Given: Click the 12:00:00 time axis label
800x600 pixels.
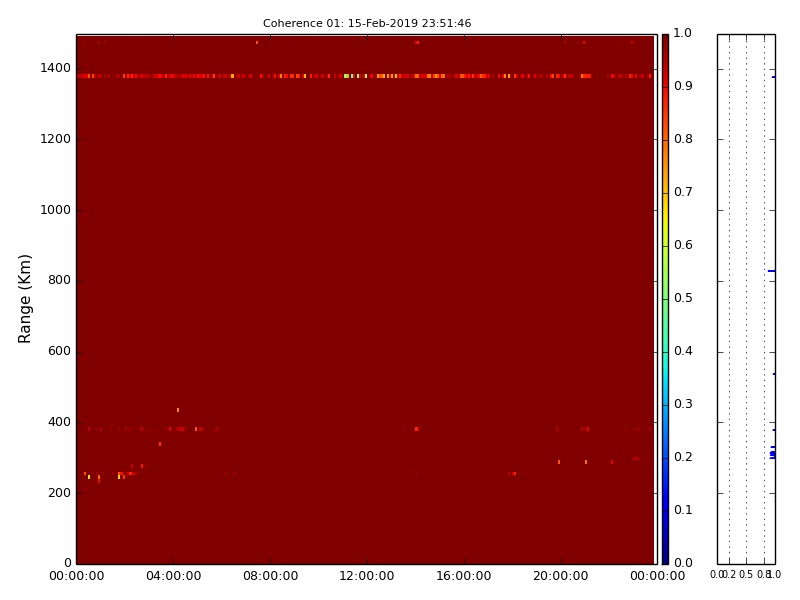Looking at the screenshot, I should pos(367,576).
